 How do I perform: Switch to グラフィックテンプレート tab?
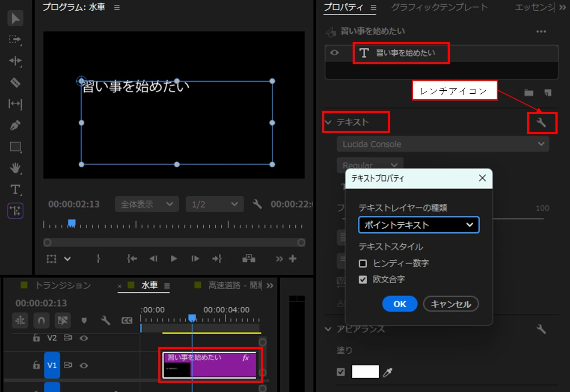(439, 7)
